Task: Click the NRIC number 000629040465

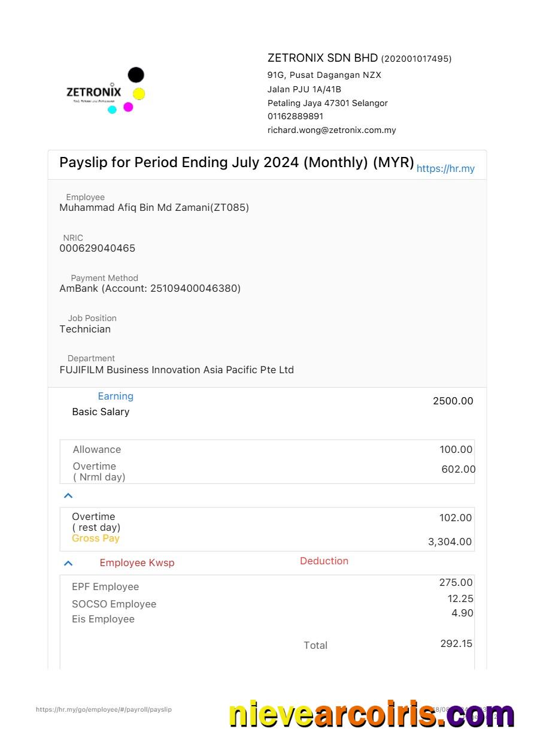Action: tap(97, 248)
